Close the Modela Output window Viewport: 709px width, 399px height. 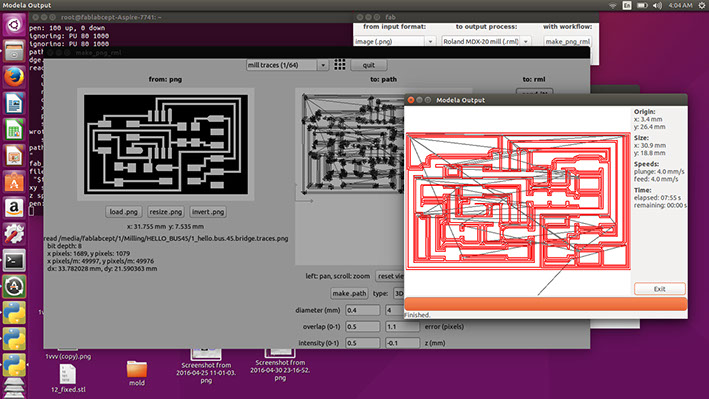(411, 100)
